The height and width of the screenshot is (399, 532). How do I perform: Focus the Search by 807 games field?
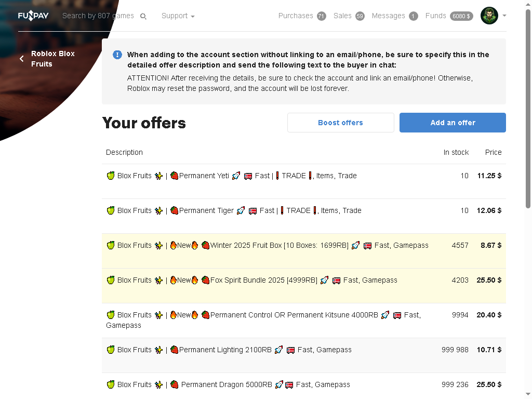(98, 16)
